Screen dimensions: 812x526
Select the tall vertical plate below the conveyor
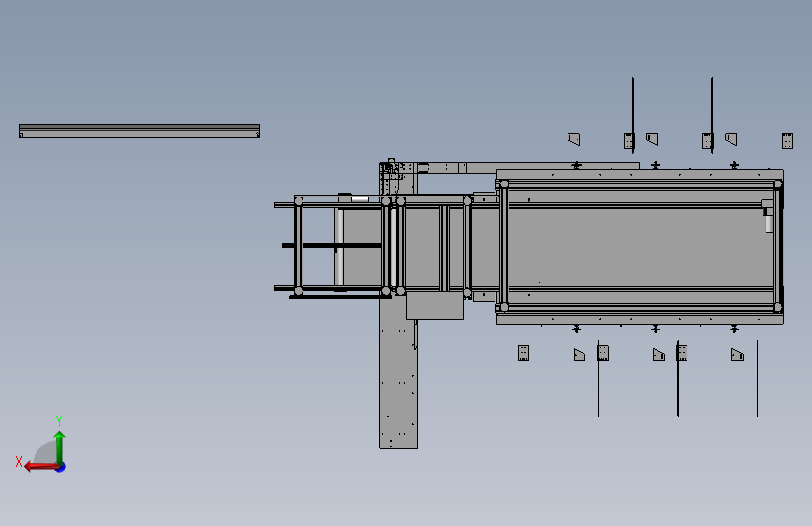[x=398, y=373]
